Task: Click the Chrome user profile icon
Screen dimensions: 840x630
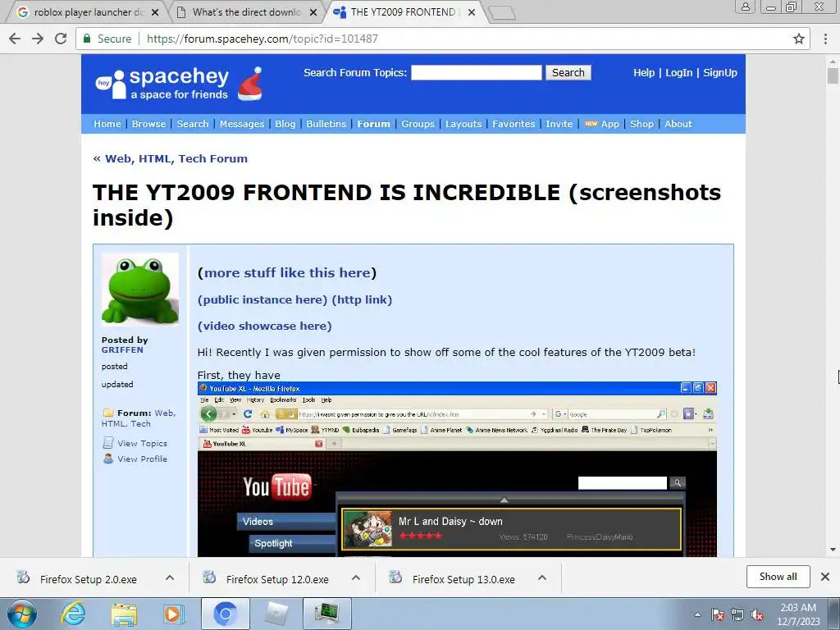Action: pos(745,7)
